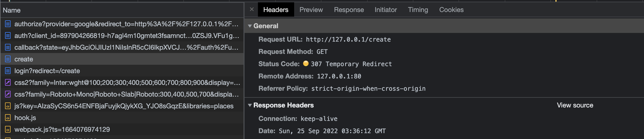The image size is (644, 139).
Task: Click View source for response headers
Action: pyautogui.click(x=575, y=105)
